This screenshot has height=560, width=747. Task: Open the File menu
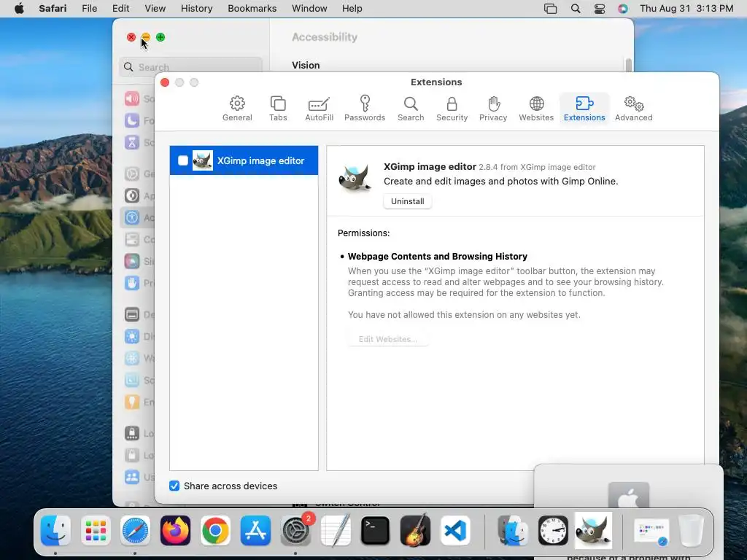89,9
